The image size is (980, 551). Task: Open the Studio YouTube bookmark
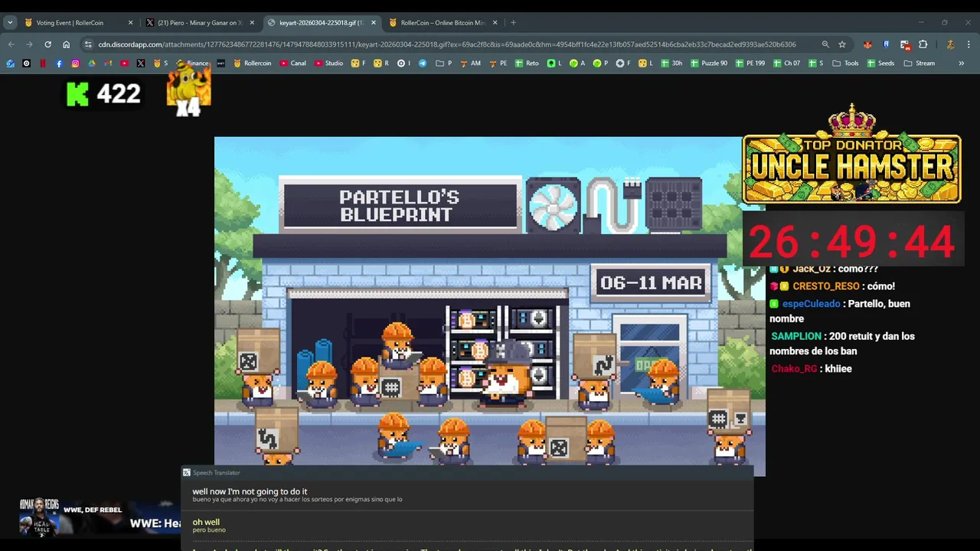329,64
